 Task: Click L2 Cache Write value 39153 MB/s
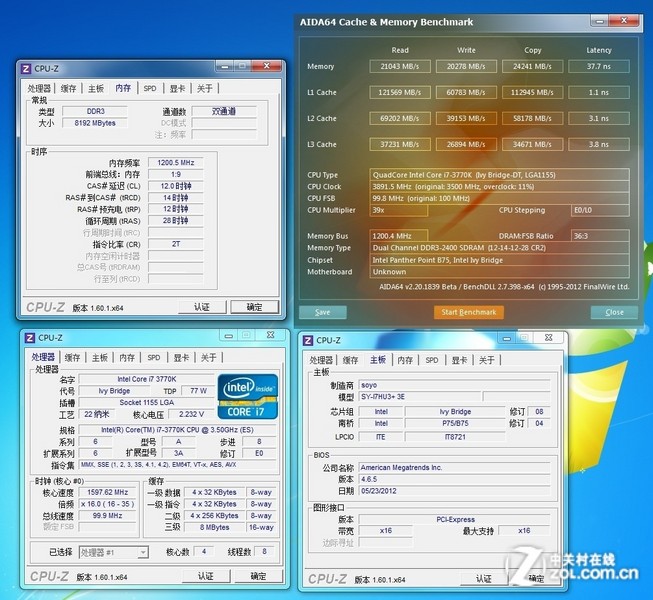pyautogui.click(x=466, y=118)
